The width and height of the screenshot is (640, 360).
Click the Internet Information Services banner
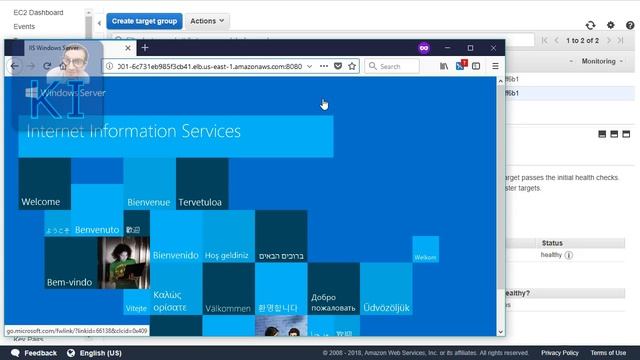176,136
